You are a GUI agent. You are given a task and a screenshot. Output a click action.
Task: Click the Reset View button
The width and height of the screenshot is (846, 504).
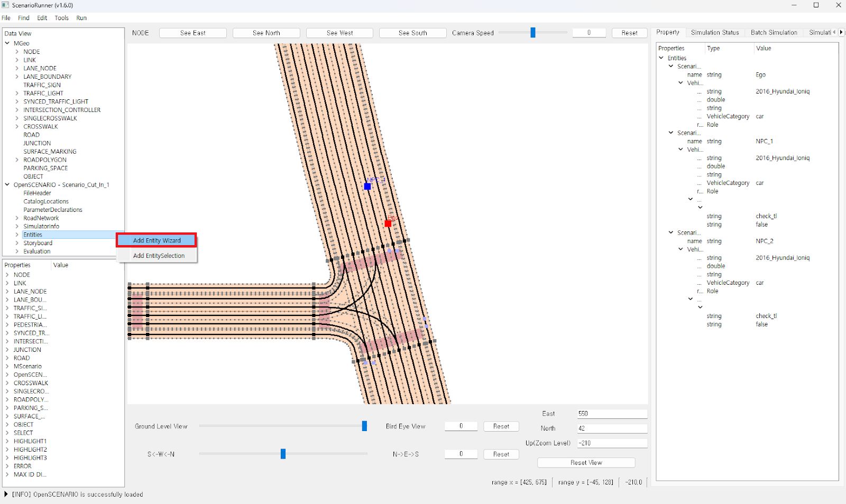tap(586, 463)
